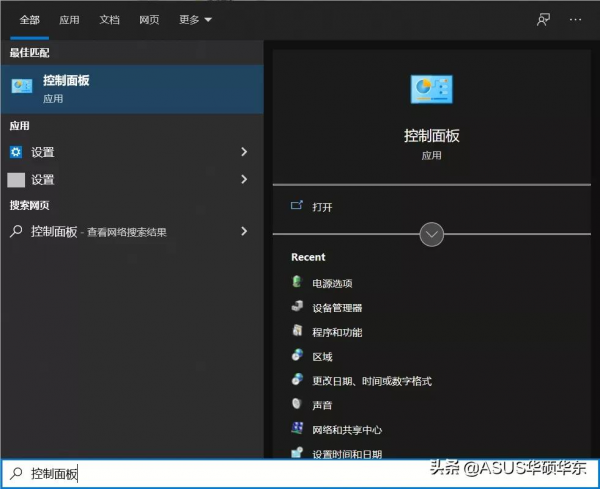Click the 声音 speaker icon
The width and height of the screenshot is (600, 489).
(x=297, y=404)
